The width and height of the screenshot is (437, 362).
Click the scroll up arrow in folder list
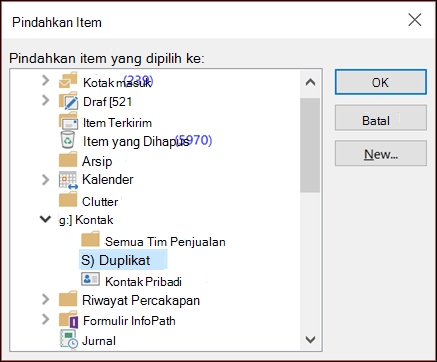310,82
